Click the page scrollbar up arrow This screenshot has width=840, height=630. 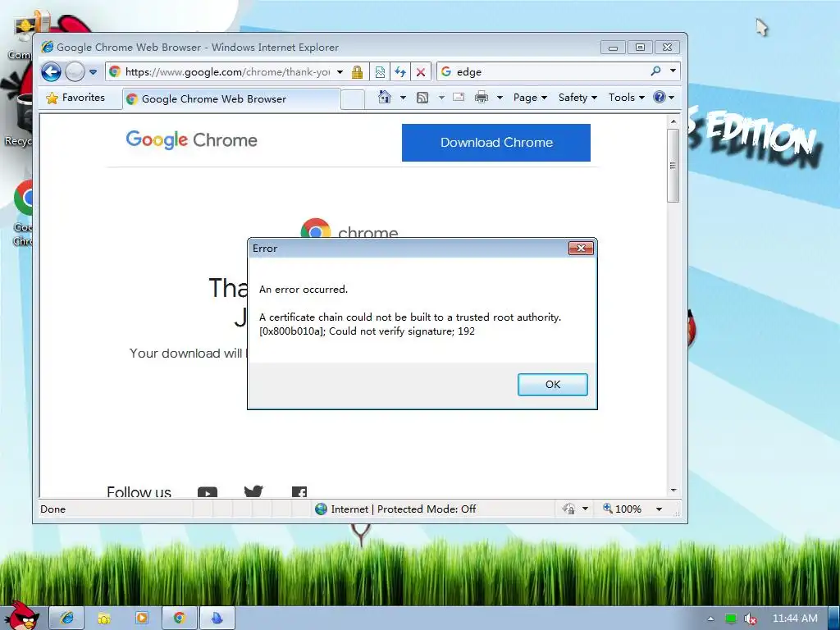click(x=673, y=121)
